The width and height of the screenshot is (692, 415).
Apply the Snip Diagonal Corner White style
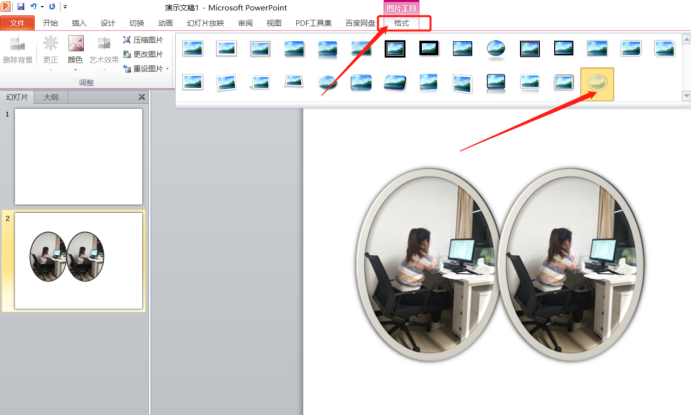pyautogui.click(x=665, y=49)
